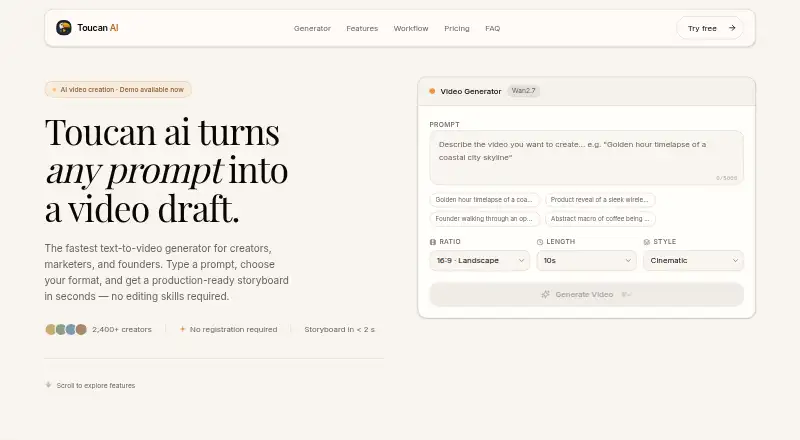Click the 2,400+ creators text

click(122, 329)
